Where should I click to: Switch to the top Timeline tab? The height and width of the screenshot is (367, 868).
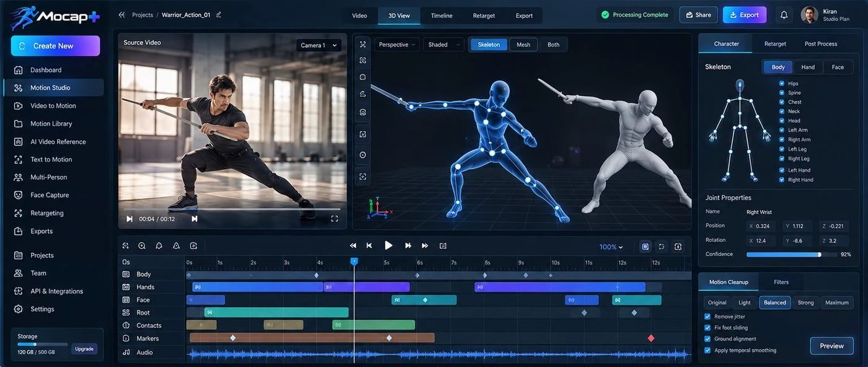tap(441, 15)
